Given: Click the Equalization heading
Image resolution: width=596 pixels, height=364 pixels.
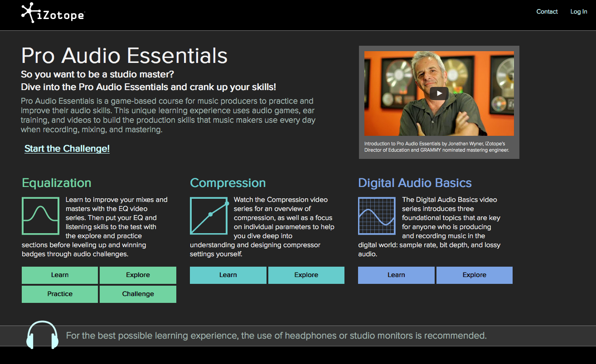Looking at the screenshot, I should pyautogui.click(x=57, y=183).
